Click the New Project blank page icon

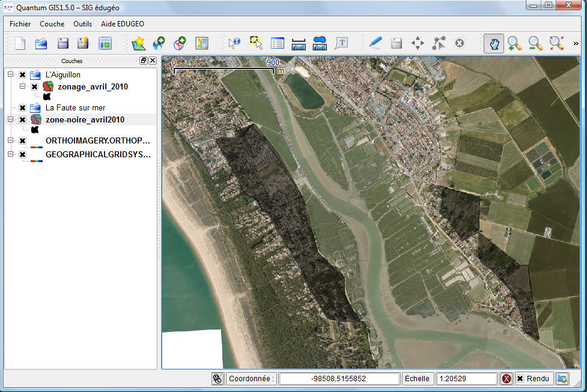click(x=20, y=43)
